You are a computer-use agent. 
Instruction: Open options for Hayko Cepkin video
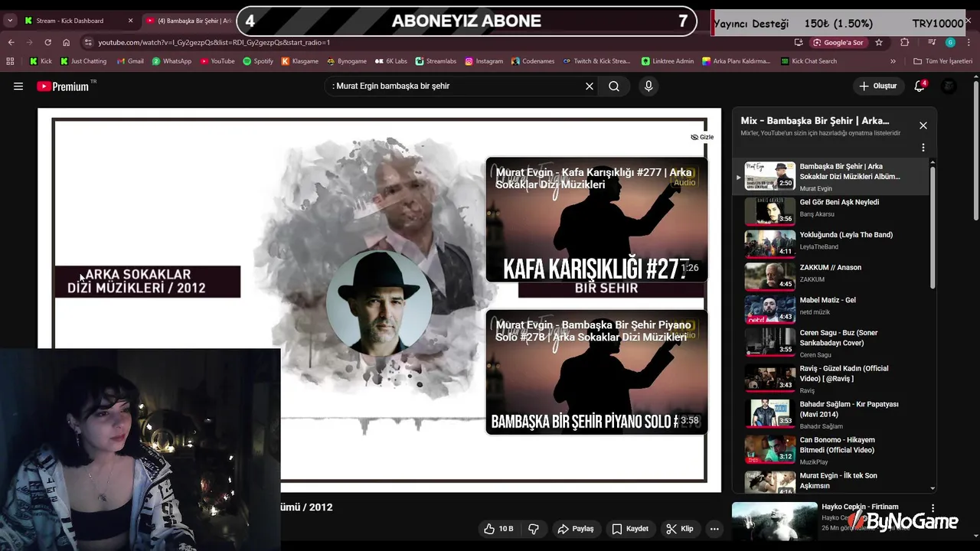[x=933, y=508]
